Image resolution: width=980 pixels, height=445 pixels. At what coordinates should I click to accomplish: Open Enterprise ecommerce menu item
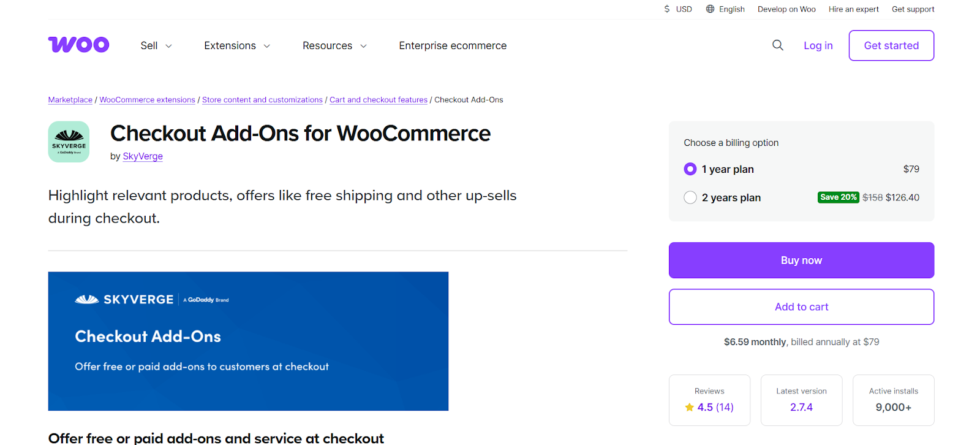coord(453,46)
